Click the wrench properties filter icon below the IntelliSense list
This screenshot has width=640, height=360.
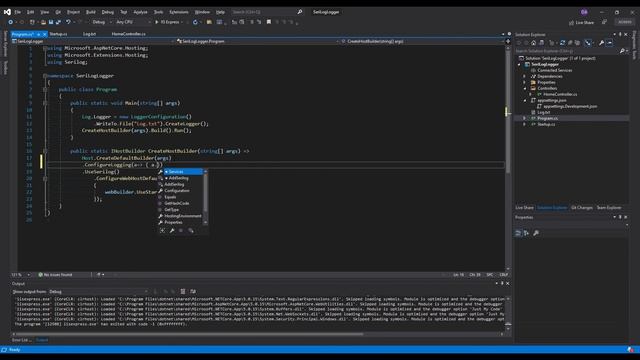172,231
